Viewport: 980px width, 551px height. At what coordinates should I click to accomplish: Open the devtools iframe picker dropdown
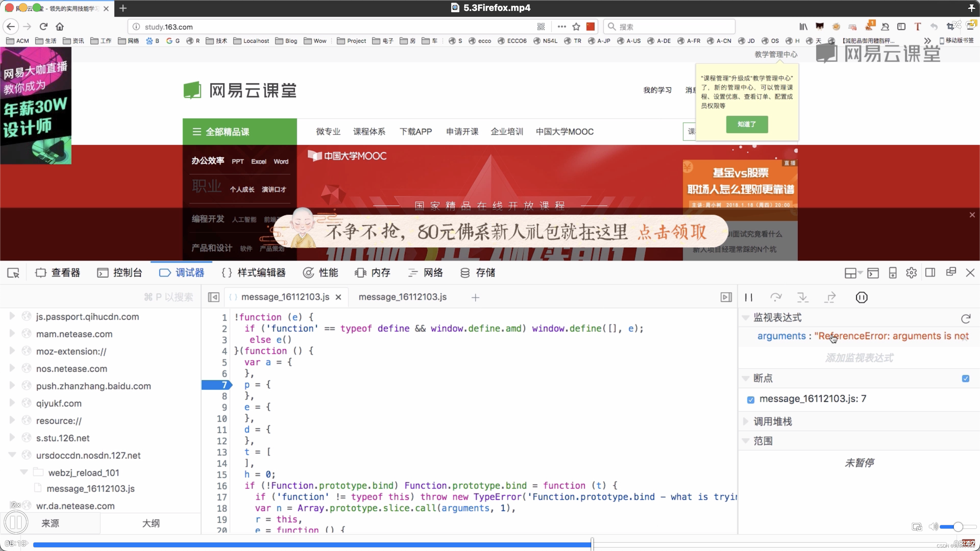pos(853,273)
